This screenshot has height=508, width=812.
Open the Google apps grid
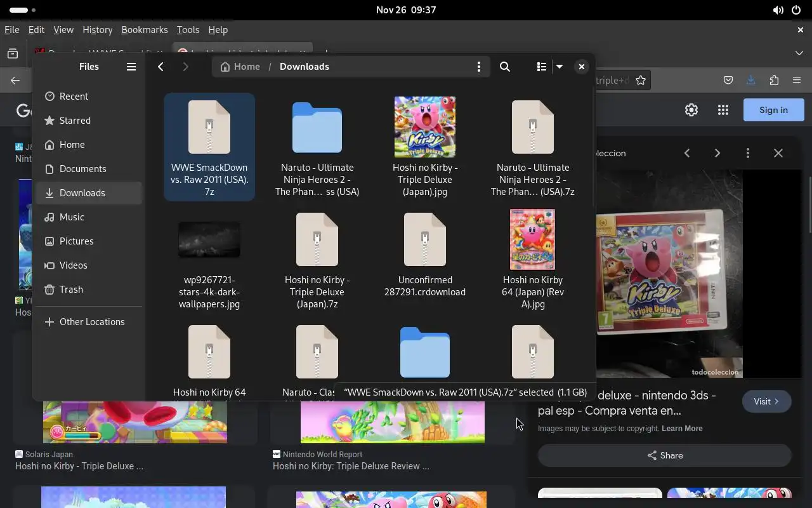pyautogui.click(x=723, y=110)
